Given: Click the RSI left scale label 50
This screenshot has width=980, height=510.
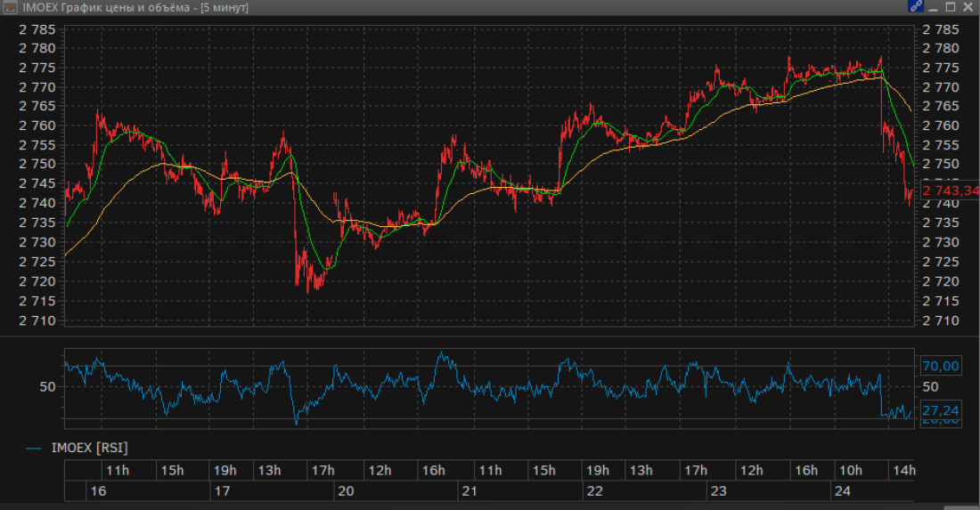Looking at the screenshot, I should pos(47,387).
